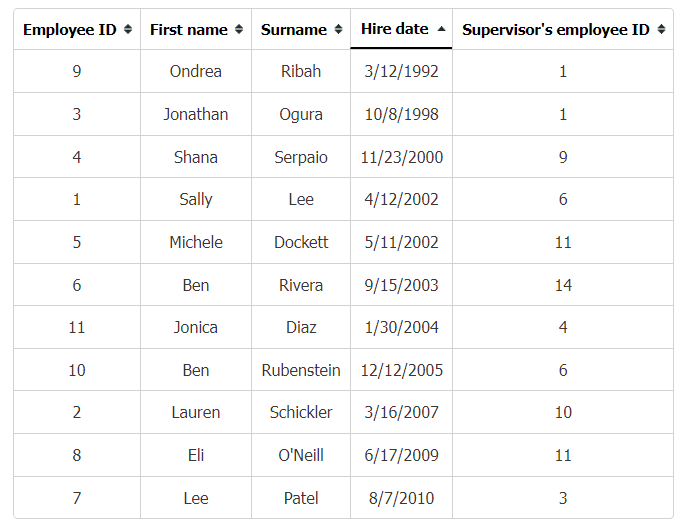The image size is (682, 527).
Task: Select the 8/7/2010 hire date cell
Action: tap(401, 497)
